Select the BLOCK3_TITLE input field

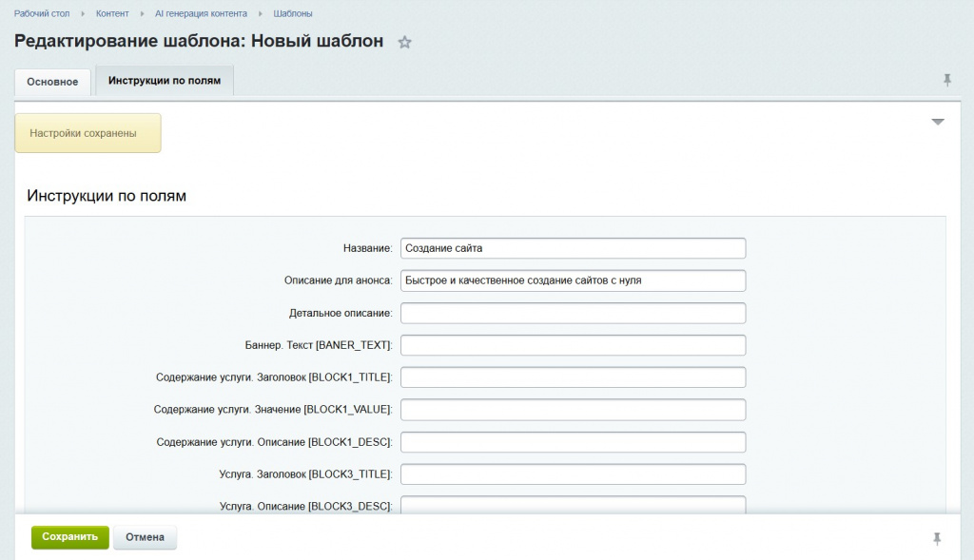tap(573, 474)
